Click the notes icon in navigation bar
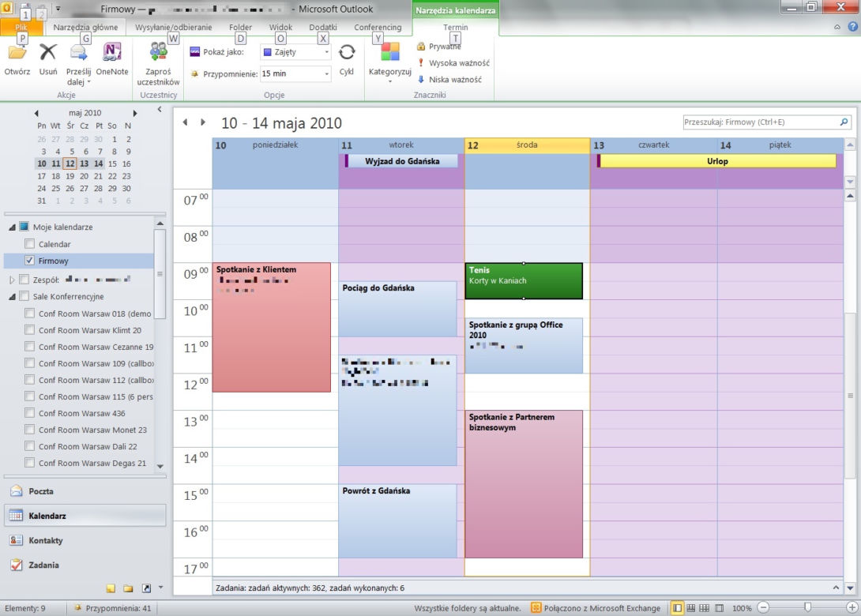This screenshot has height=616, width=861. 111,588
